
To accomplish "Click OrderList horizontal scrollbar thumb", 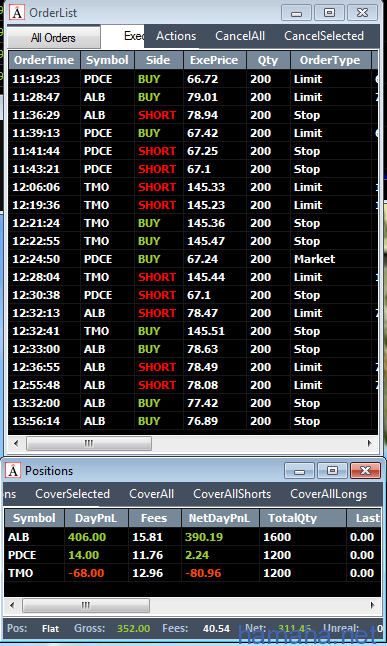I will click(x=89, y=443).
